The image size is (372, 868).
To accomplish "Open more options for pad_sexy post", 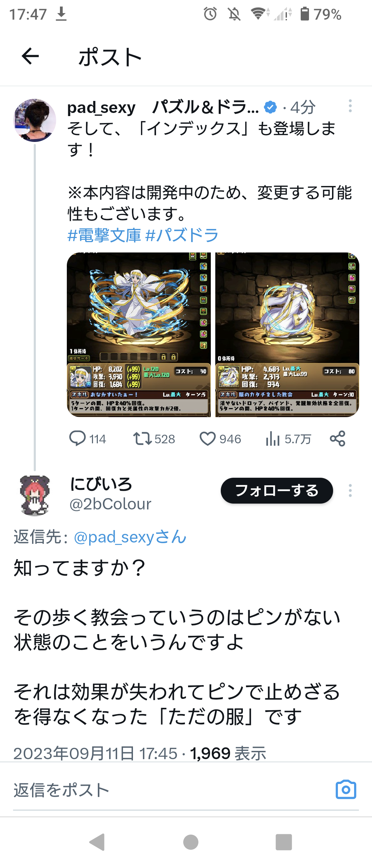I will click(x=350, y=106).
